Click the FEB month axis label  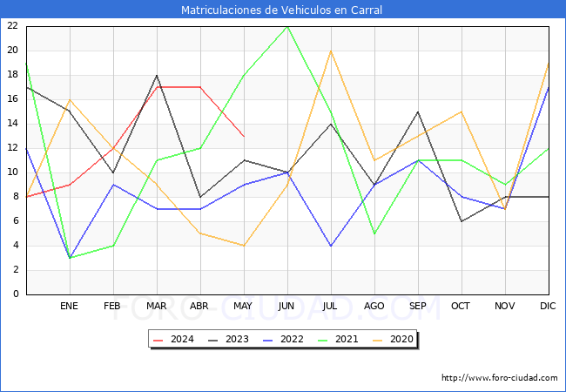112,306
